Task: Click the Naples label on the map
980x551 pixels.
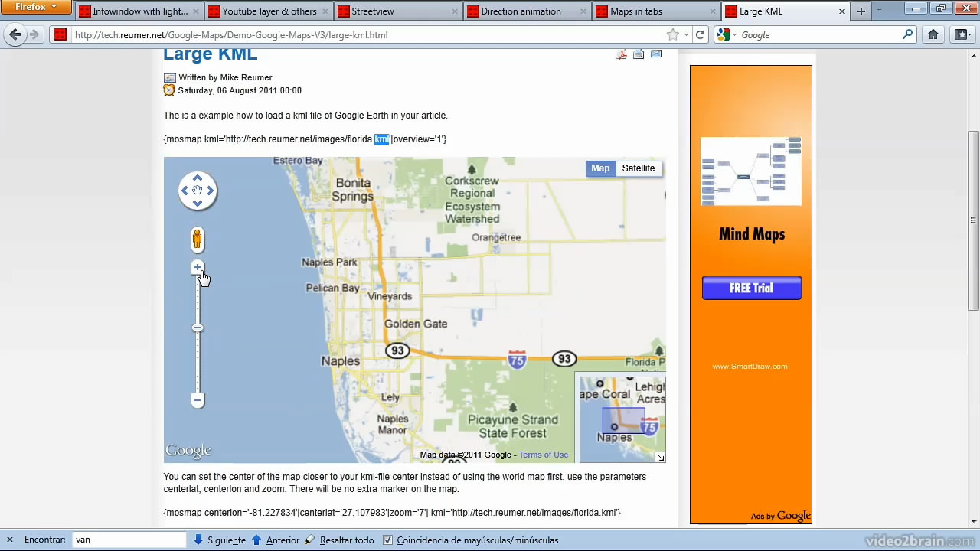Action: pos(340,360)
